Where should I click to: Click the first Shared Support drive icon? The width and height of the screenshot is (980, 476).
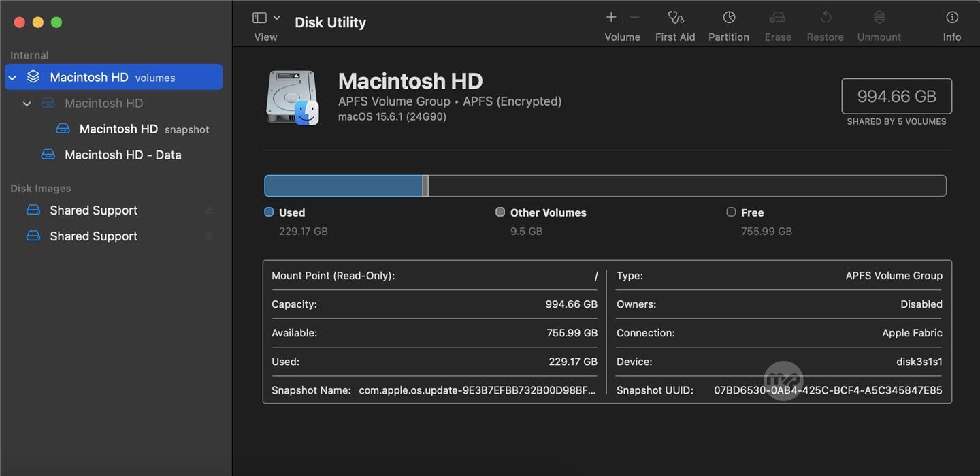pos(33,210)
